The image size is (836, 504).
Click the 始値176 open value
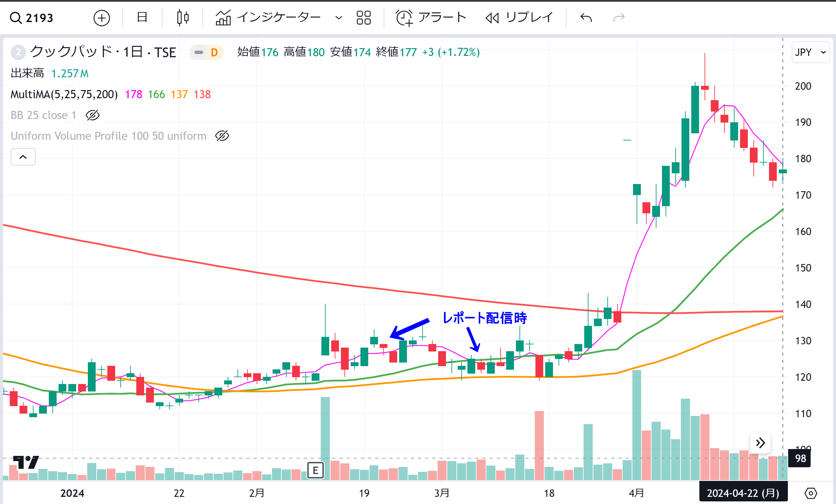[258, 52]
